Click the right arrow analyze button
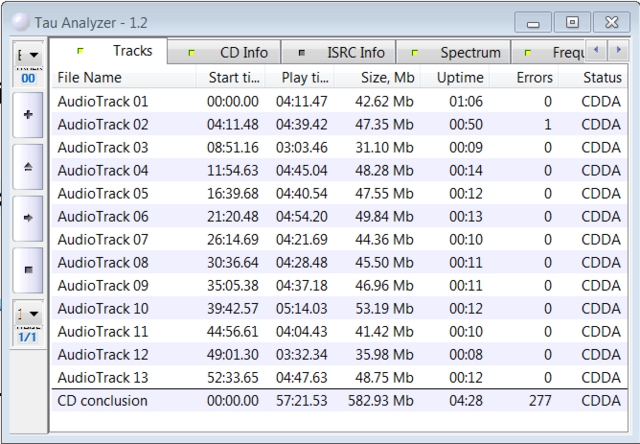Viewport: 640px width, 444px height. coord(27,217)
